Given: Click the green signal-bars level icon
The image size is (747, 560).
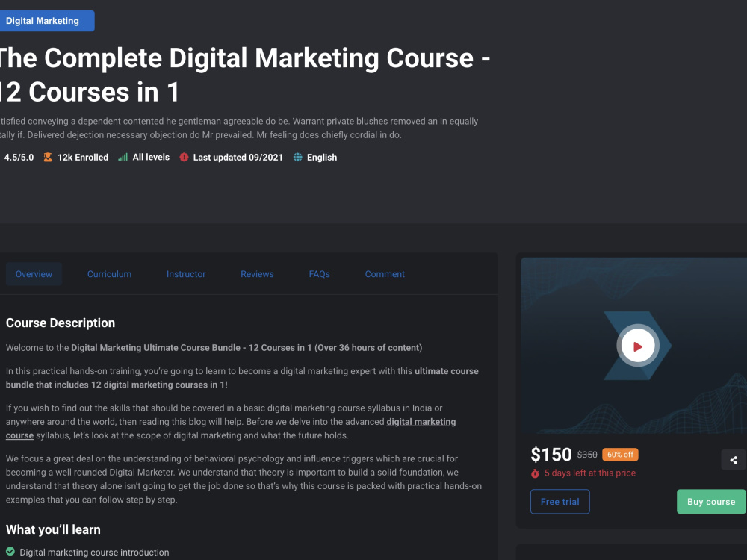Looking at the screenshot, I should [123, 157].
